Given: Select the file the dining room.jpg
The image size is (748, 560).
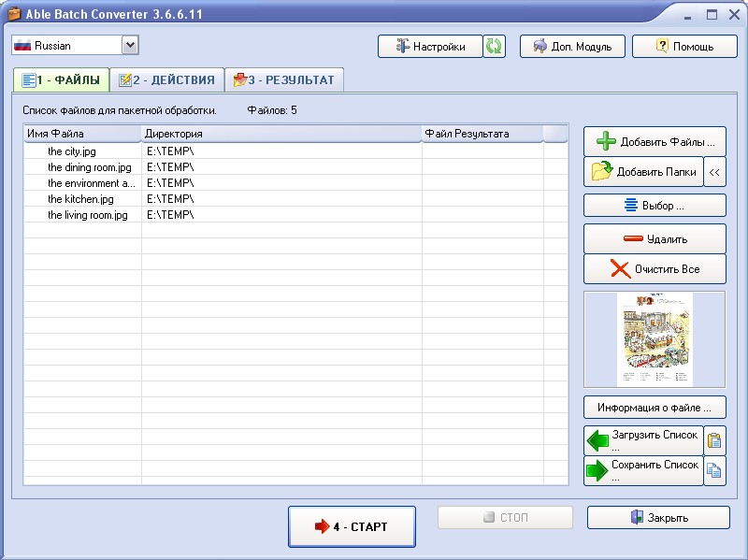Looking at the screenshot, I should point(89,167).
